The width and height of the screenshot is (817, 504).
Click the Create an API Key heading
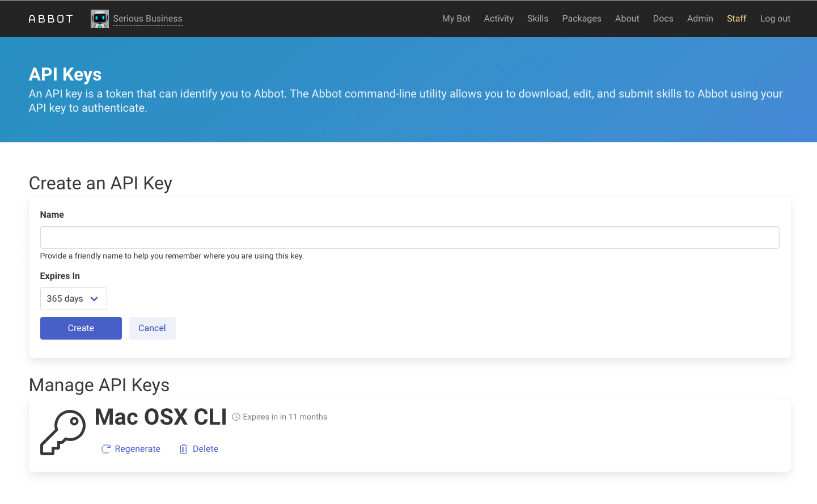click(100, 183)
